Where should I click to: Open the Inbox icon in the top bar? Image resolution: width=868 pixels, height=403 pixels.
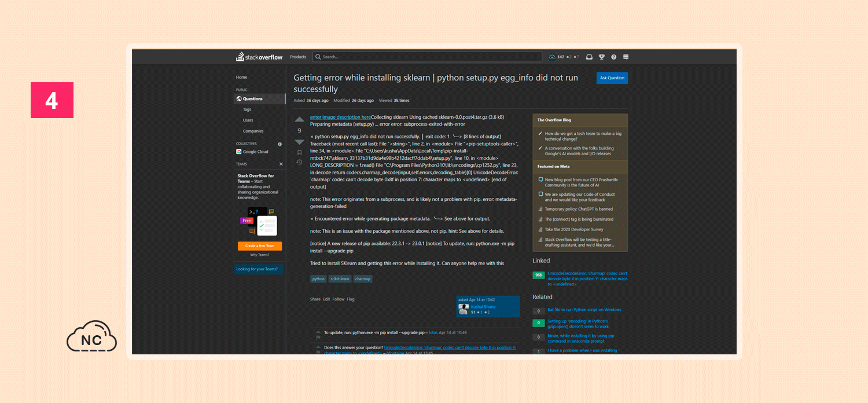pos(589,57)
